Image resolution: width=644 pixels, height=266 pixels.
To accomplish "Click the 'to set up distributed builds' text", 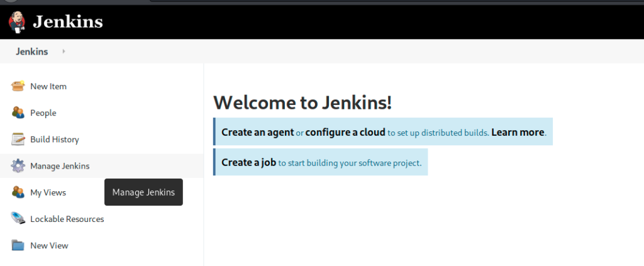I will point(438,133).
